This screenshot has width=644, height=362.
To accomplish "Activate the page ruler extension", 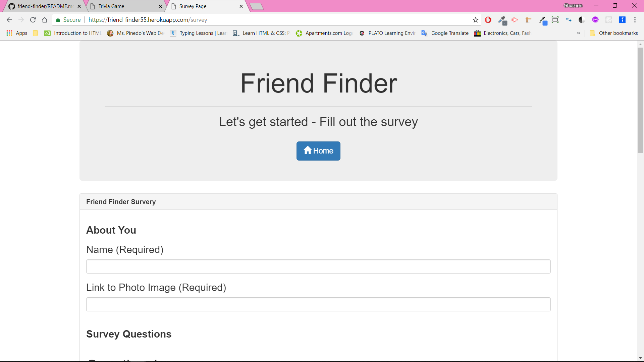I will point(528,20).
